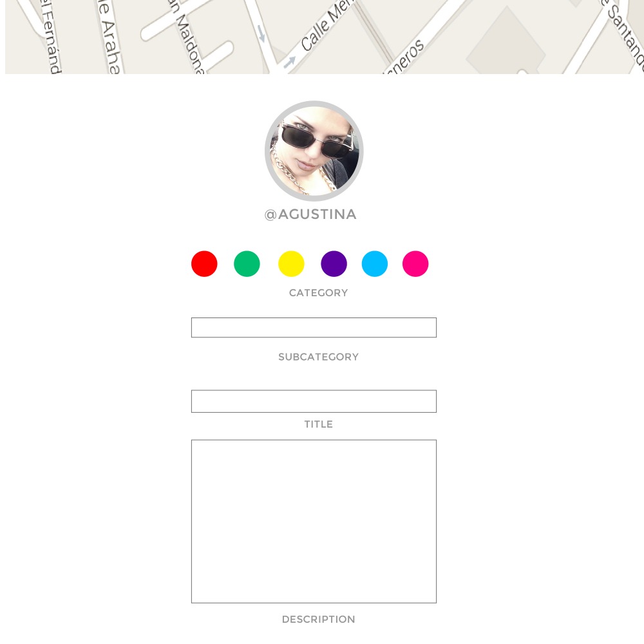This screenshot has height=644, width=644.
Task: Select the green category circle
Action: click(x=247, y=263)
